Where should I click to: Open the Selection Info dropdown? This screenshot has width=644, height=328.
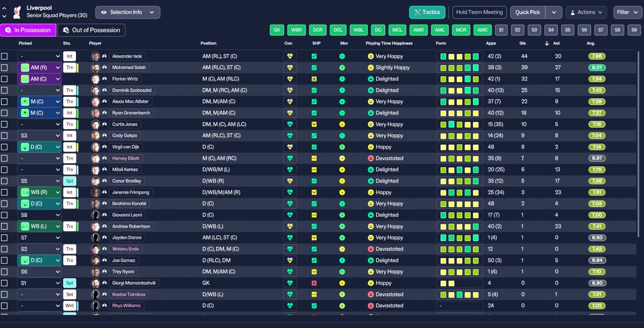tap(128, 12)
